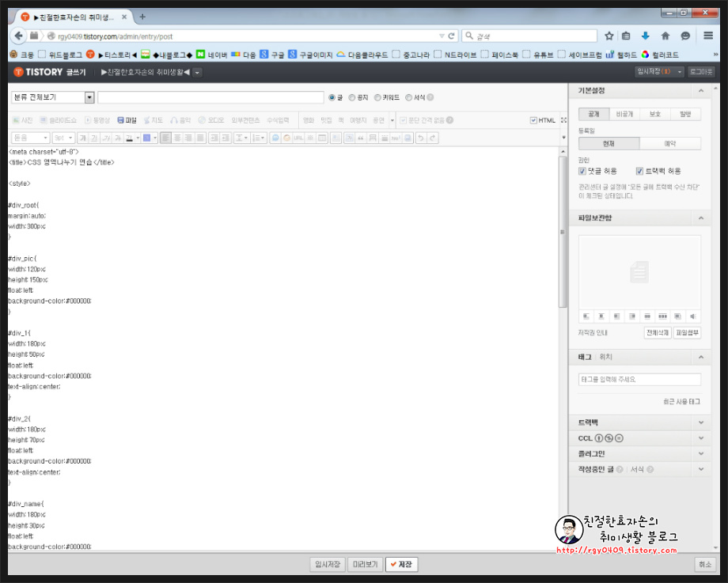
Task: Open the font size 9pt dropdown
Action: (63, 138)
